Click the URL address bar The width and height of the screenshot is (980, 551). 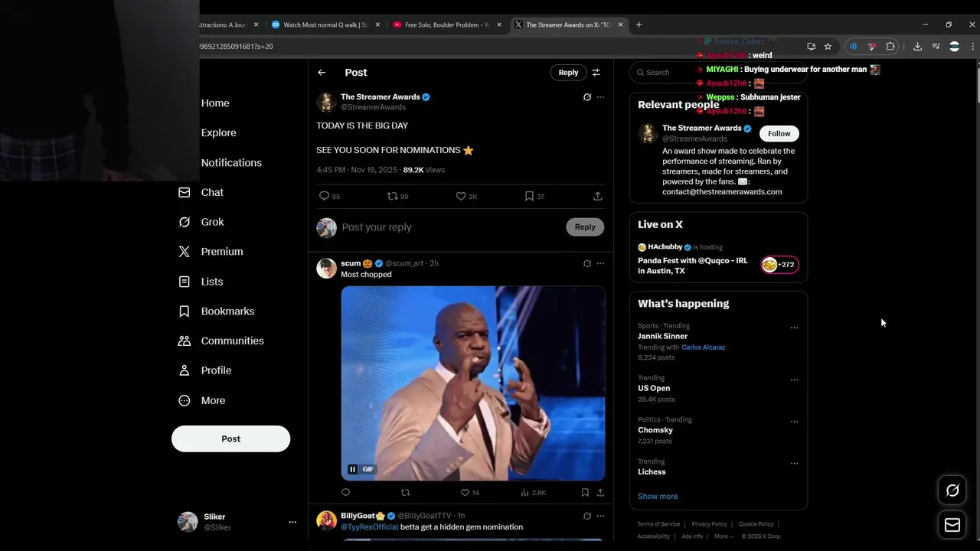(498, 47)
